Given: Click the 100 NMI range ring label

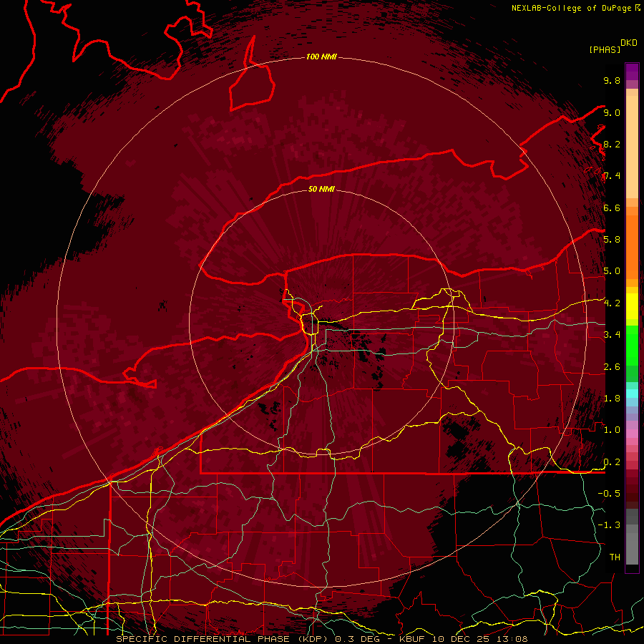Looking at the screenshot, I should tap(321, 57).
